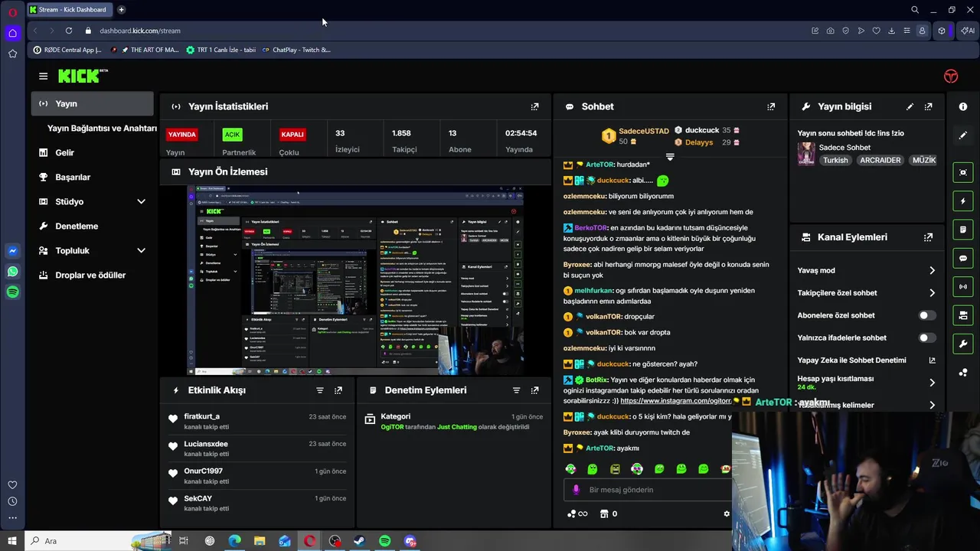
Task: Open filter options in Denetim Eylemleri
Action: 516,390
